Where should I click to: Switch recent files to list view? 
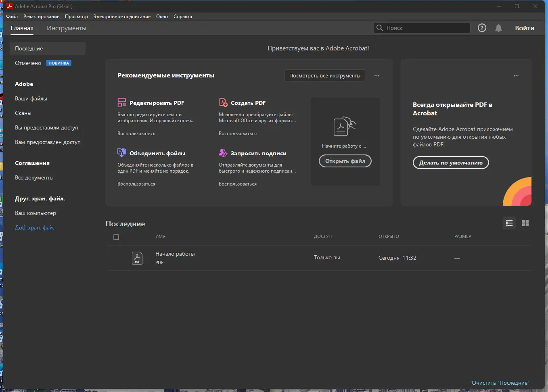pos(509,223)
